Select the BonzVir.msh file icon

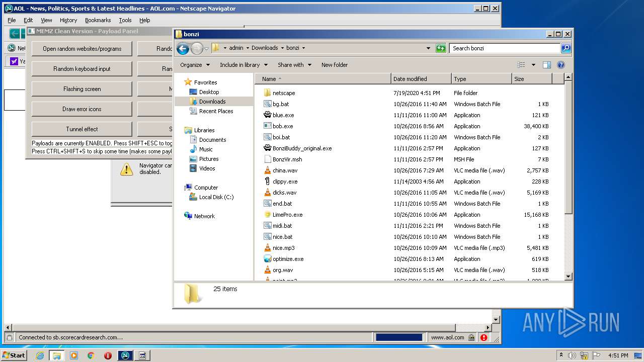pyautogui.click(x=268, y=159)
